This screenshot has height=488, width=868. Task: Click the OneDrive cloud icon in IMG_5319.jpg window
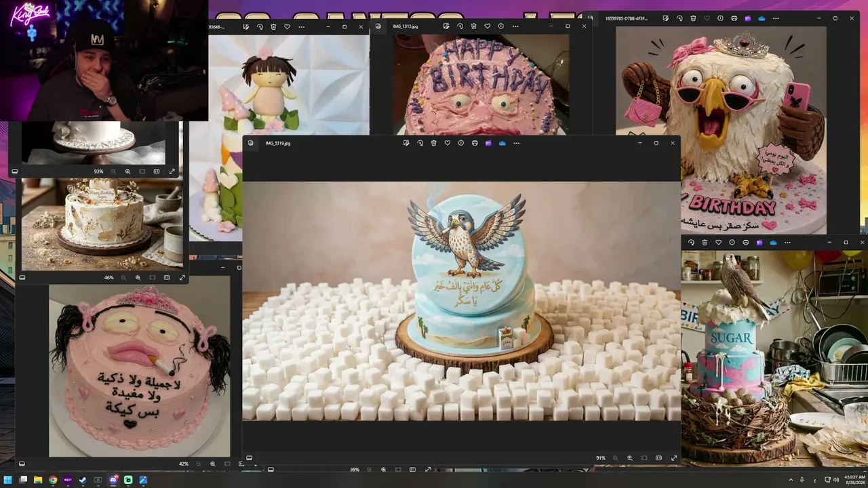tap(502, 143)
